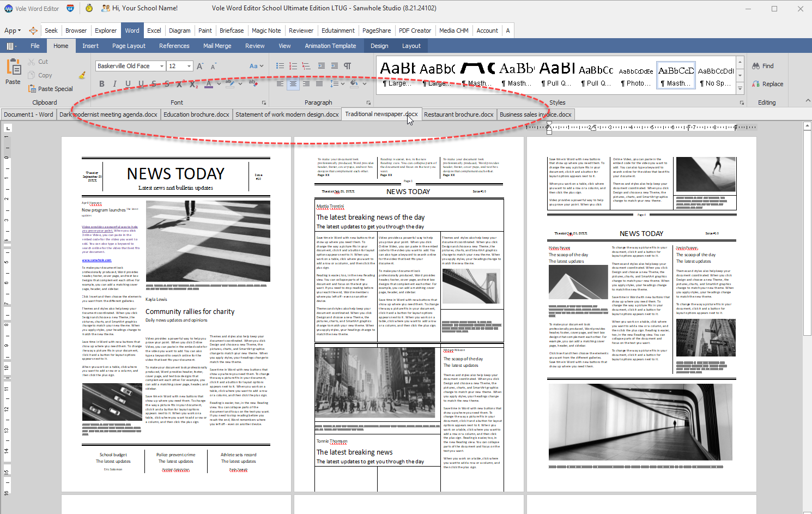Click paragraph shading paint bucket

(x=354, y=83)
